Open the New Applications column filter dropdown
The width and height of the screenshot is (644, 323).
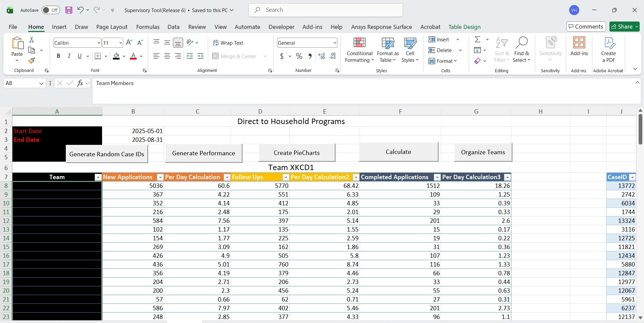tap(160, 177)
